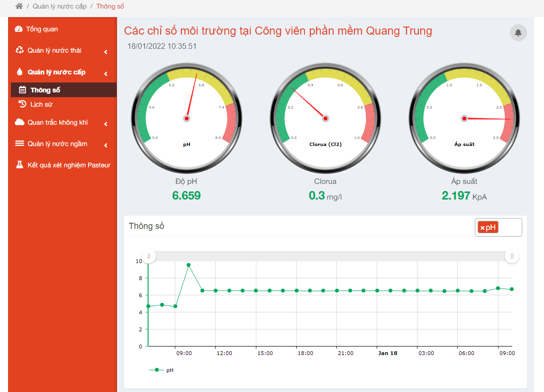Click the timestamp 18/01/2022 10:35:51

[162, 46]
